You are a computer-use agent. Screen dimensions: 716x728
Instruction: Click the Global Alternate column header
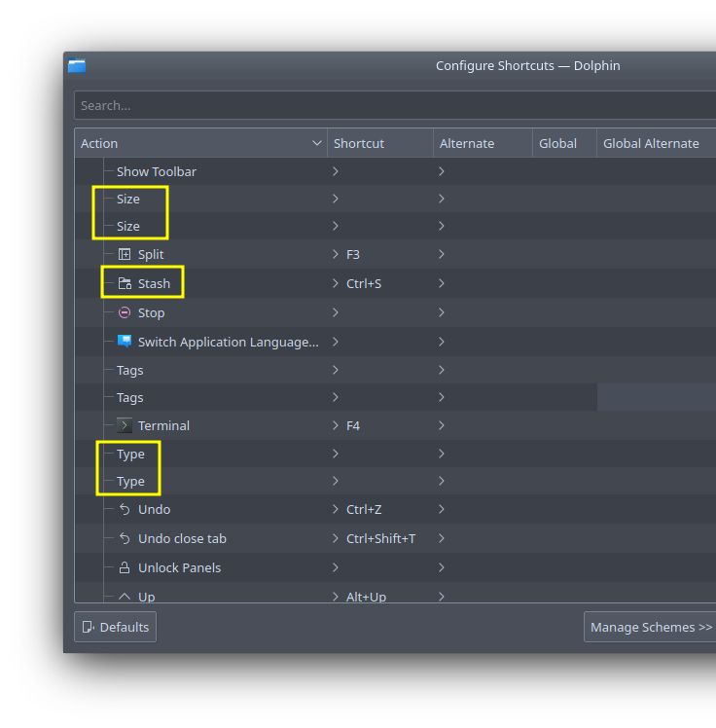(x=651, y=143)
